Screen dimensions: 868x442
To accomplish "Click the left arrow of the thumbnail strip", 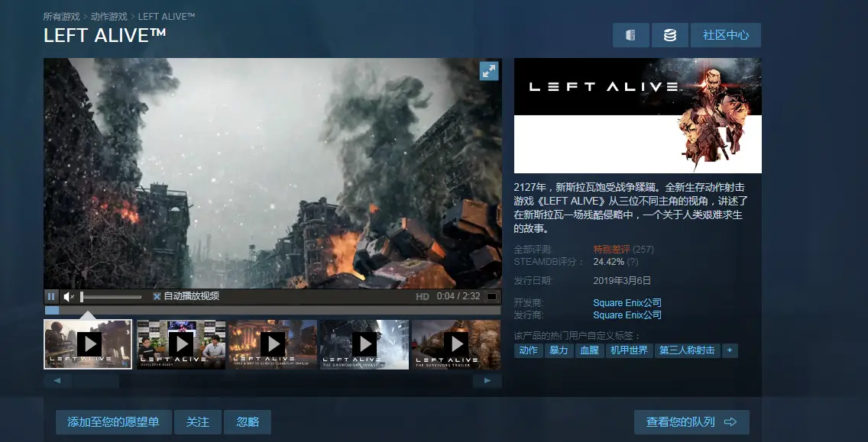I will click(x=57, y=381).
